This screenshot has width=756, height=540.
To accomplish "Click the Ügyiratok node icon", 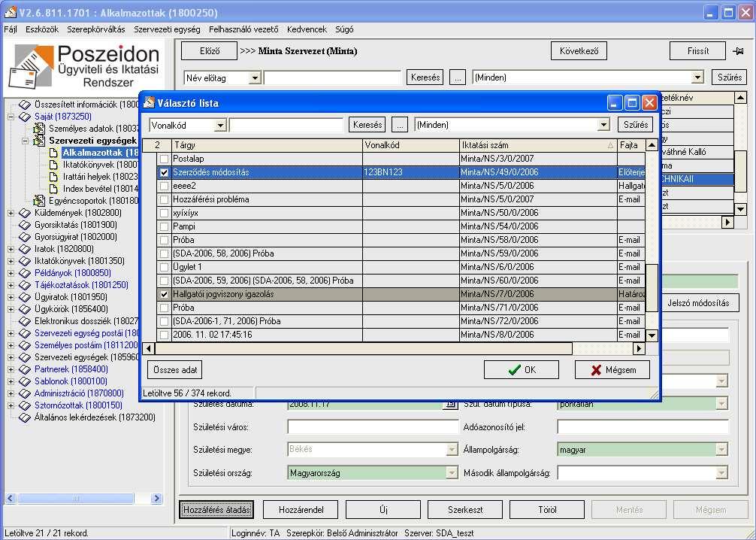I will click(x=25, y=297).
